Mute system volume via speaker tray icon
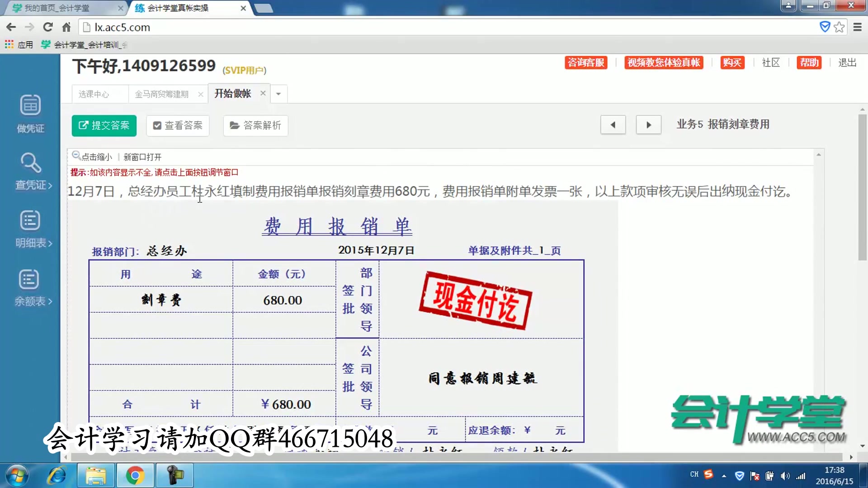The image size is (868, 488). pos(785,475)
